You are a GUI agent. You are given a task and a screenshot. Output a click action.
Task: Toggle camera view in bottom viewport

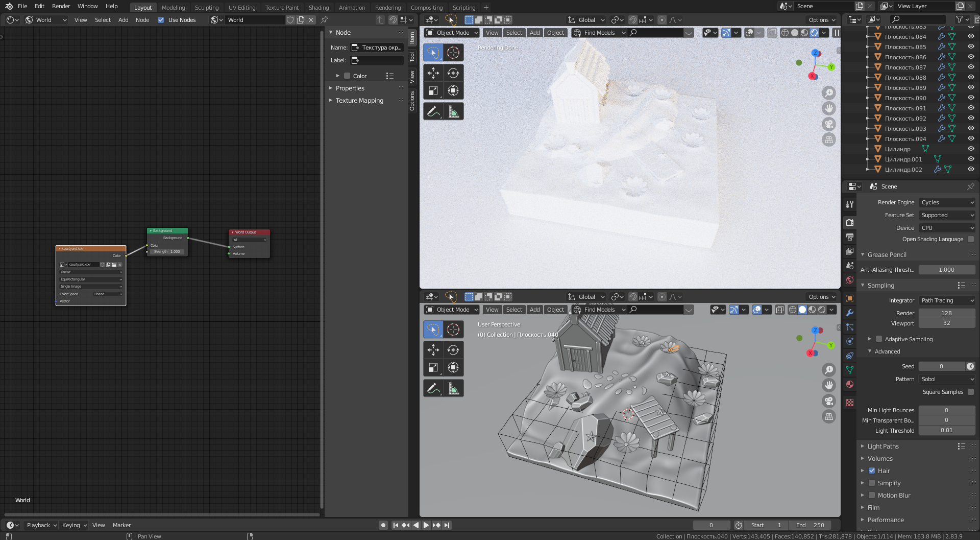tap(829, 401)
